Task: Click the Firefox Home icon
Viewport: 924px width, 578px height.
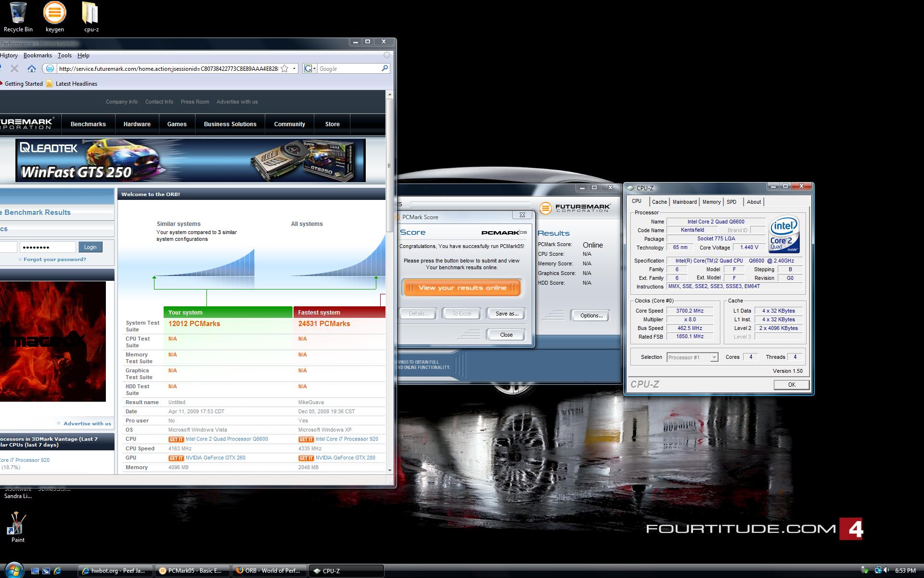Action: [32, 69]
